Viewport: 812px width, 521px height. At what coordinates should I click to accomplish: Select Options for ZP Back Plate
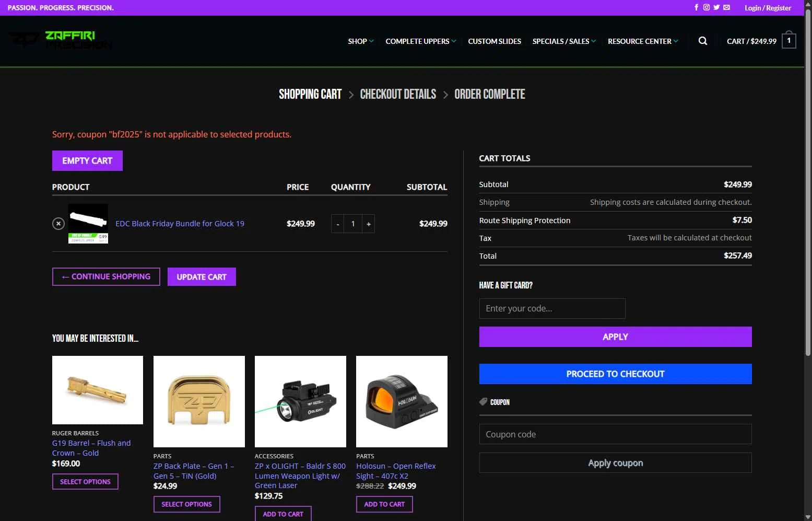click(x=186, y=504)
